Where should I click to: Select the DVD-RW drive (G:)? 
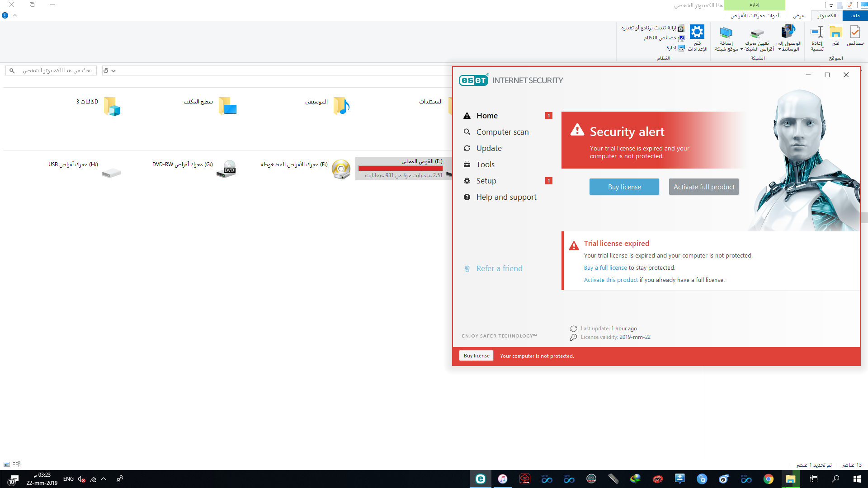[x=194, y=169]
